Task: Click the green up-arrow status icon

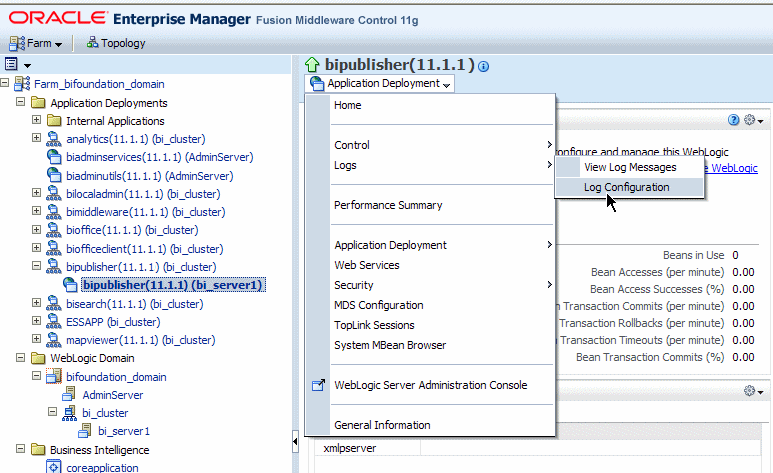Action: pos(312,65)
